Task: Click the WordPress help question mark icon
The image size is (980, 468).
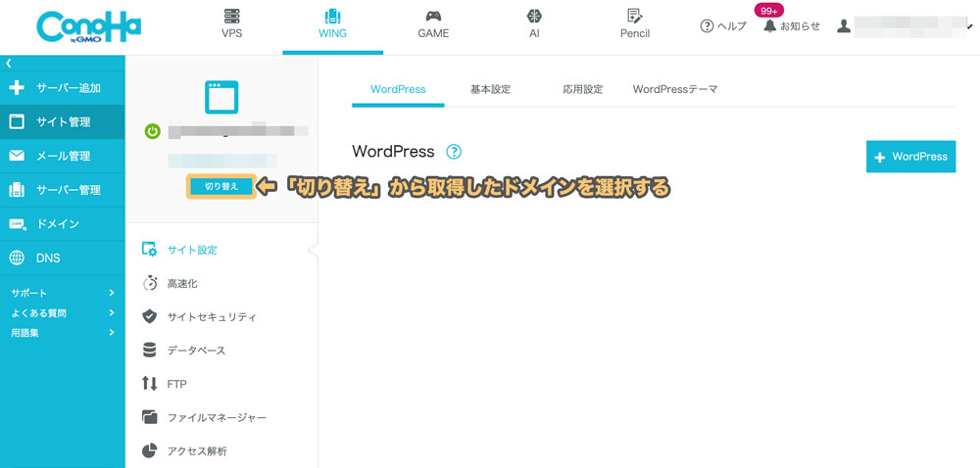Action: click(453, 152)
